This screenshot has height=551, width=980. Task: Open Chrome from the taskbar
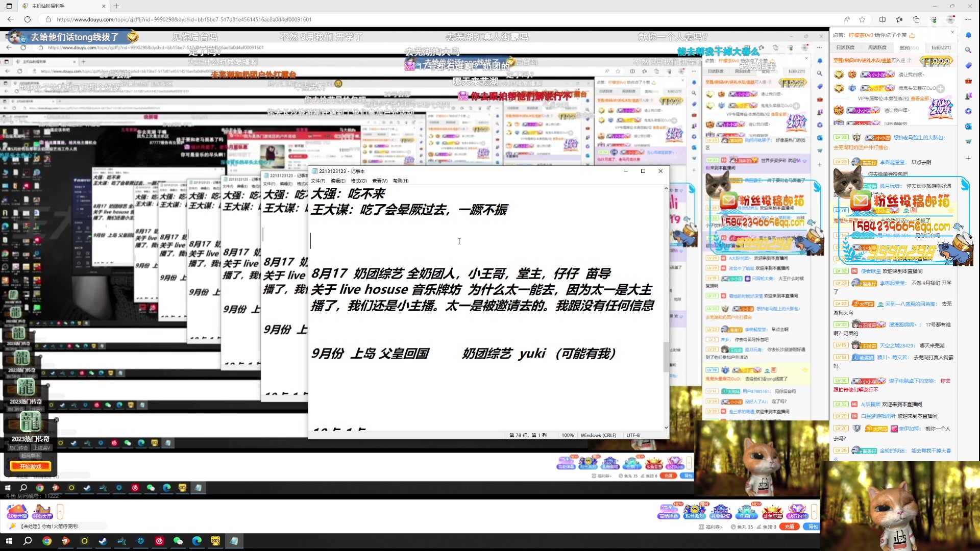[47, 541]
